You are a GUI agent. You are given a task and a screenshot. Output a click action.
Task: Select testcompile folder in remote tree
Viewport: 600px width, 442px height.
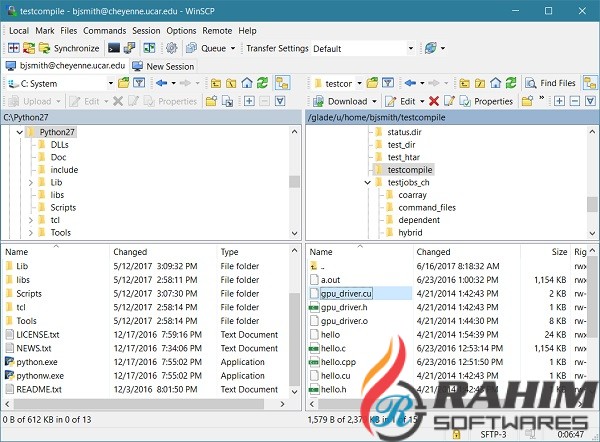point(409,170)
